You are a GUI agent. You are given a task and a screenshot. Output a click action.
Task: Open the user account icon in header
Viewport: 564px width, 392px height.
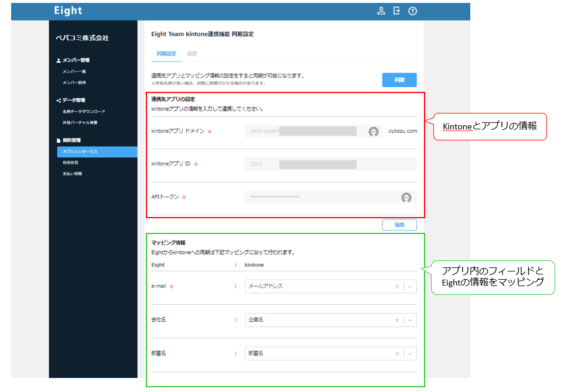[x=381, y=11]
